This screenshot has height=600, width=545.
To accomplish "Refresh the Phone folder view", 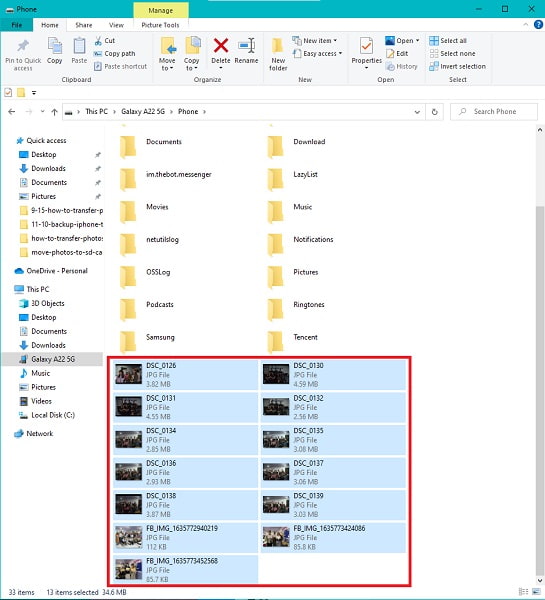I will 434,112.
